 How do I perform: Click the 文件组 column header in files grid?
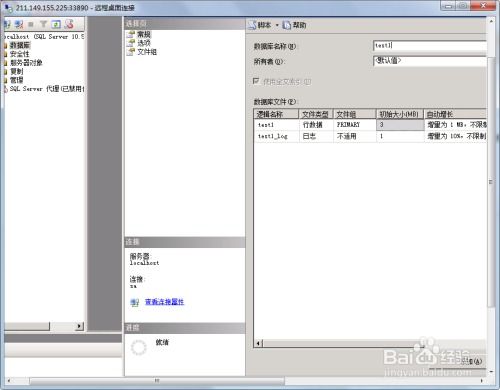point(355,114)
